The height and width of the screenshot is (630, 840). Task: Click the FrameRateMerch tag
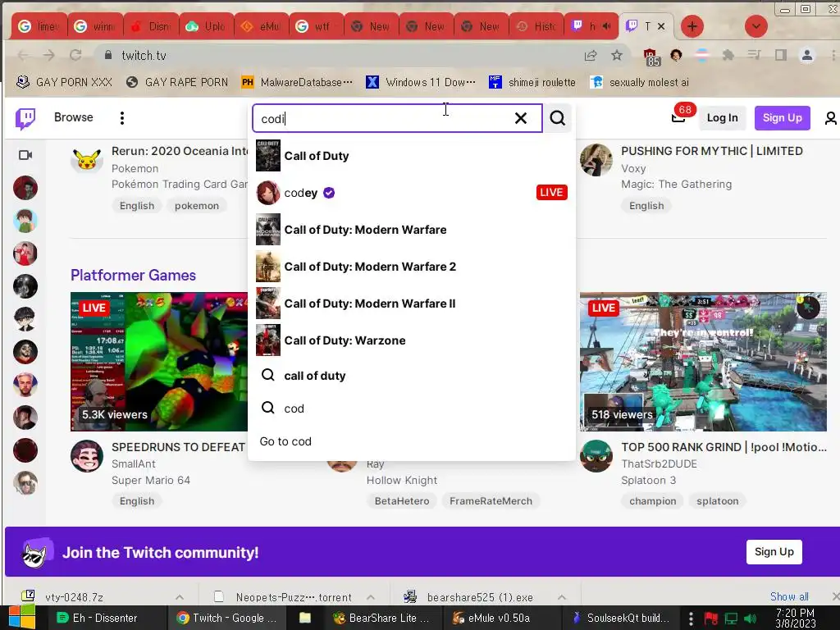pyautogui.click(x=491, y=501)
